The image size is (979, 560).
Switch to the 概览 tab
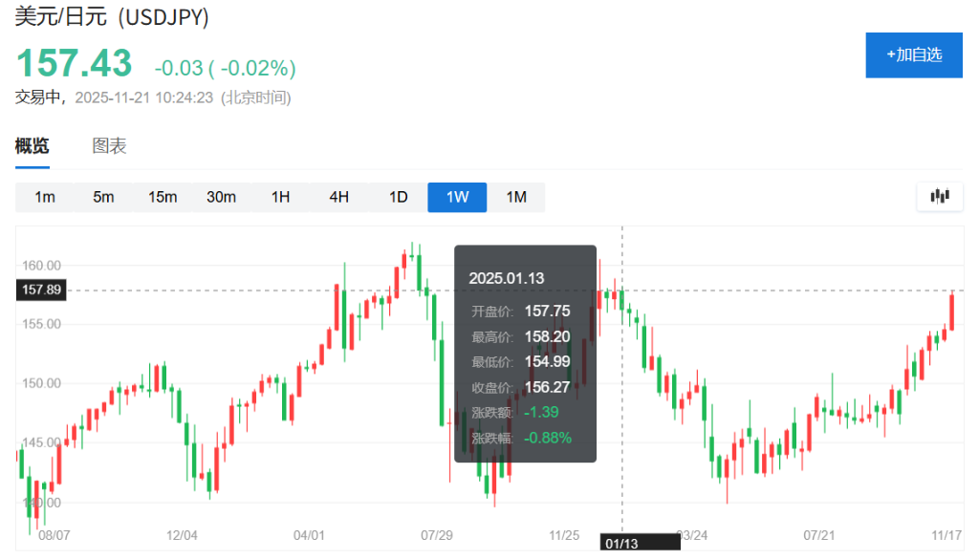click(x=33, y=146)
